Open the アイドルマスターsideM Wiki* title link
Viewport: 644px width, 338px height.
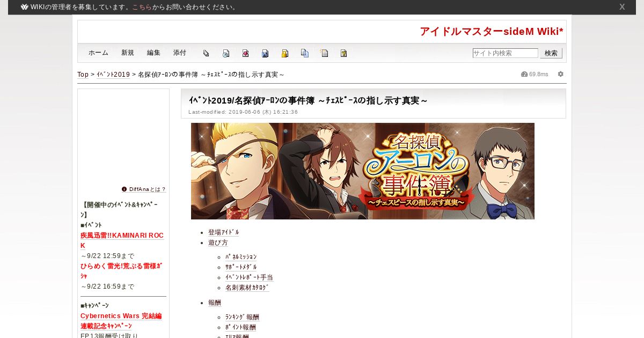coord(492,32)
